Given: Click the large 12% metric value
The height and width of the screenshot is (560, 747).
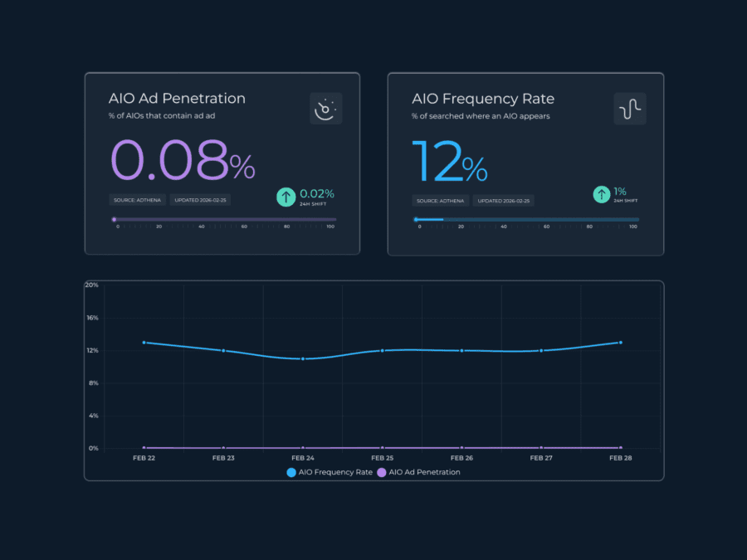Looking at the screenshot, I should [x=449, y=159].
